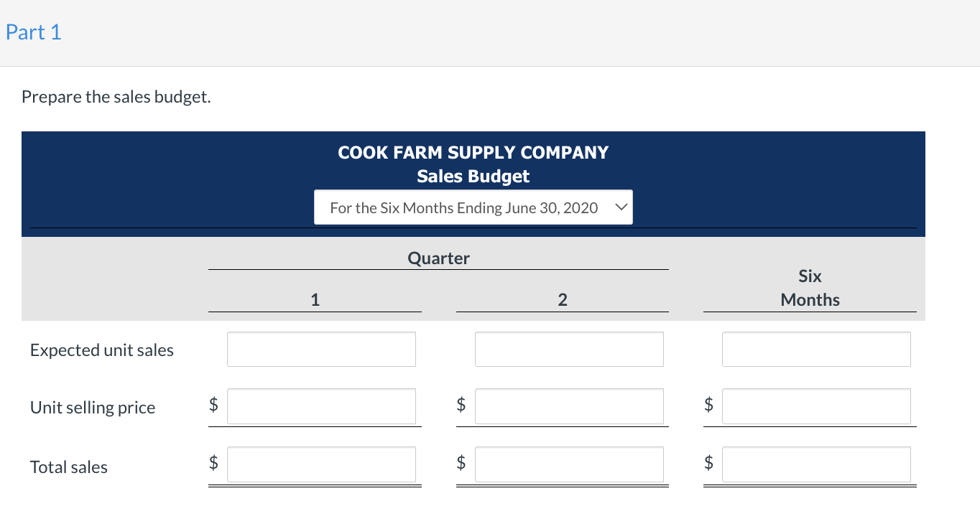Click Unit selling price input for Six Months
This screenshot has height=524, width=980.
tap(816, 406)
